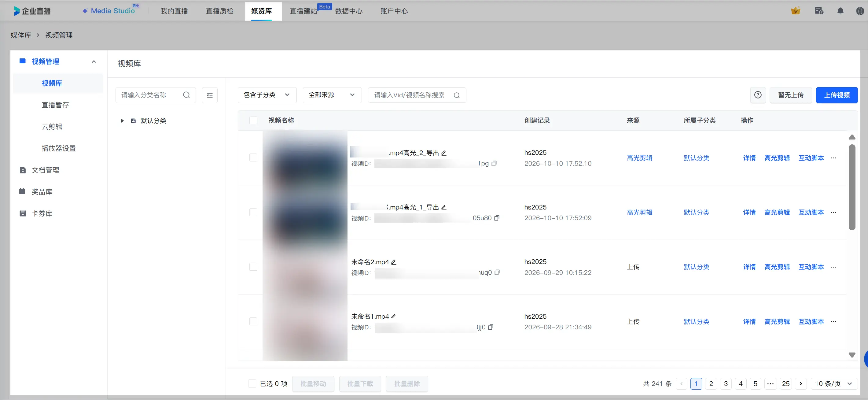The image size is (868, 400).
Task: Toggle select-all checkbox in table header
Action: (253, 120)
